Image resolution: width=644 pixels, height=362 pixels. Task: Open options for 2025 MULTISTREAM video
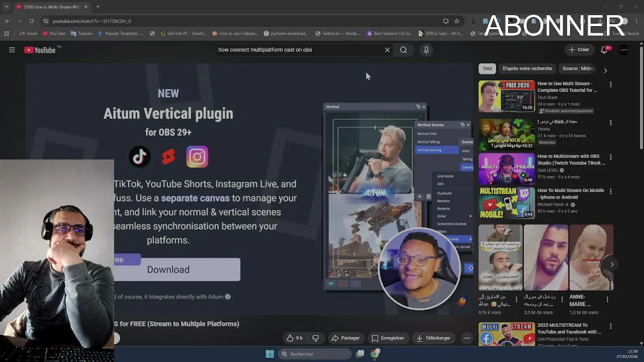click(x=611, y=326)
